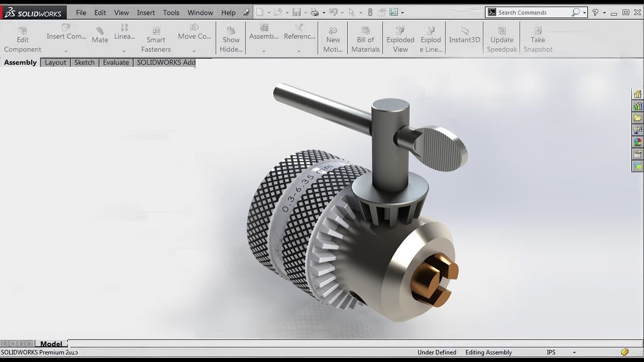Screen dimensions: 644x362
Task: Open the File Explorer pane
Action: (637, 118)
